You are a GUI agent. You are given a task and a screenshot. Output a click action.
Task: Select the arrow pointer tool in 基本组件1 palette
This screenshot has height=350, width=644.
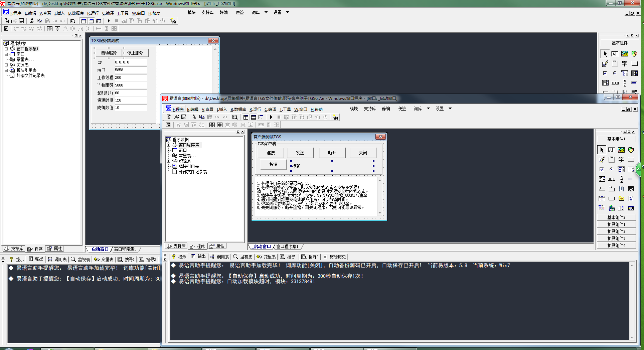[602, 150]
